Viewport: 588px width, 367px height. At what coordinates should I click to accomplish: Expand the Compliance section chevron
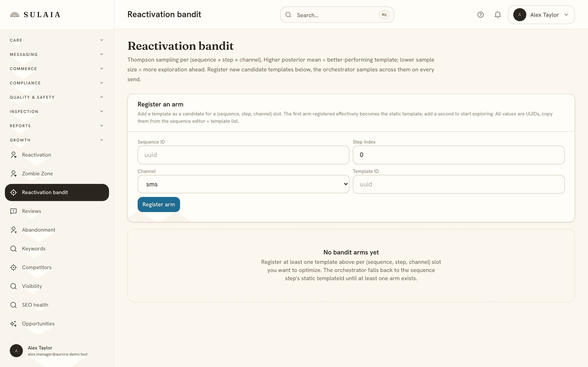pyautogui.click(x=101, y=83)
